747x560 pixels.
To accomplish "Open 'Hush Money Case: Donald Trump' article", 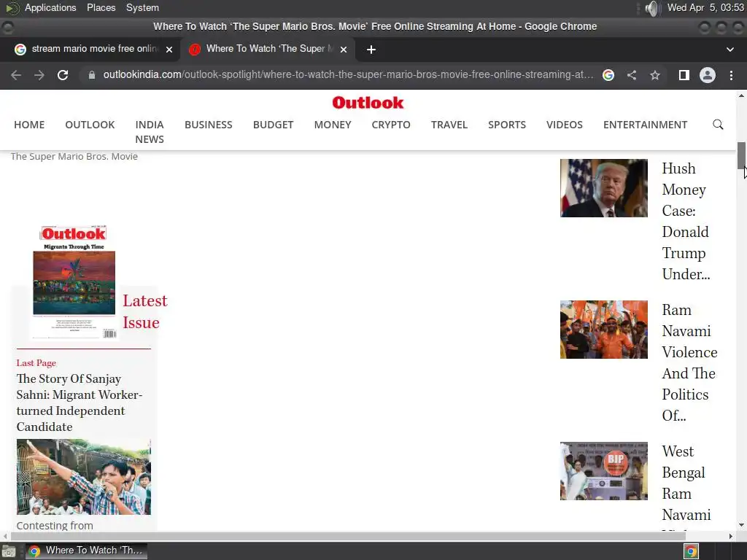I will point(686,221).
